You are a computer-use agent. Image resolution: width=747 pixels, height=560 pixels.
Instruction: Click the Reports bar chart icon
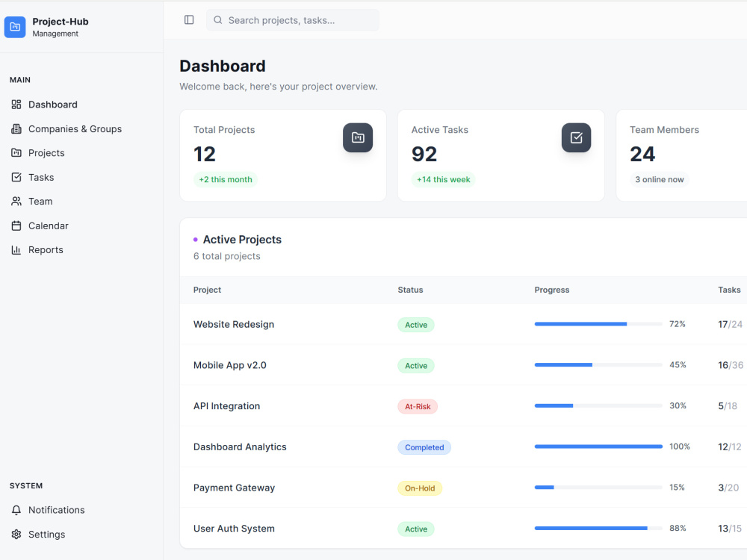click(16, 250)
